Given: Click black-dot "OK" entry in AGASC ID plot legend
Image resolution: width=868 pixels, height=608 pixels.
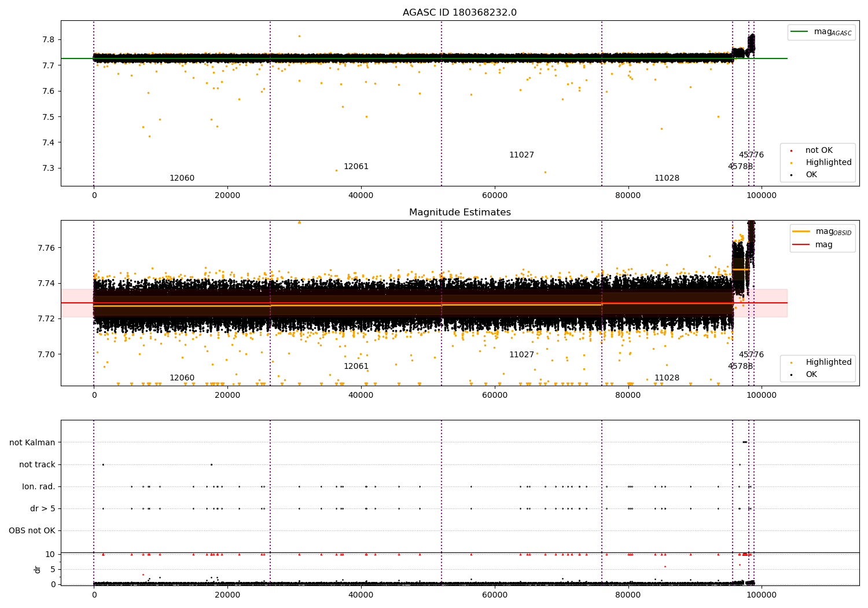Looking at the screenshot, I should pyautogui.click(x=804, y=174).
